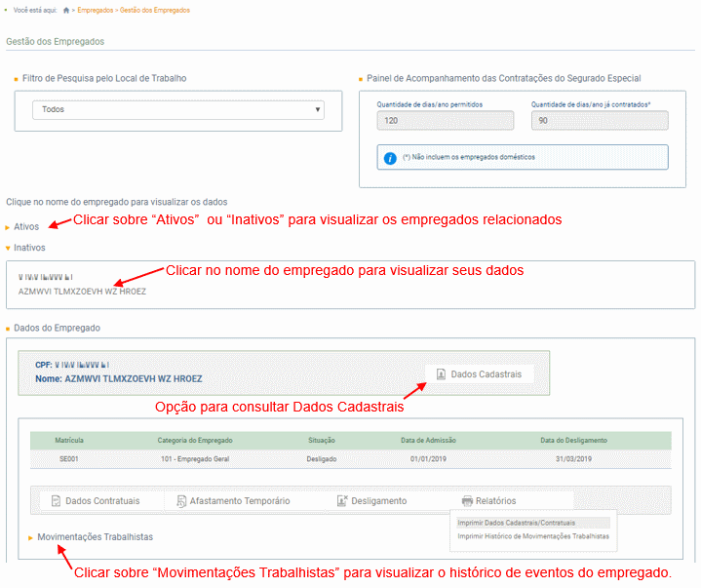Click the Data de Admissão column header

coord(428,441)
